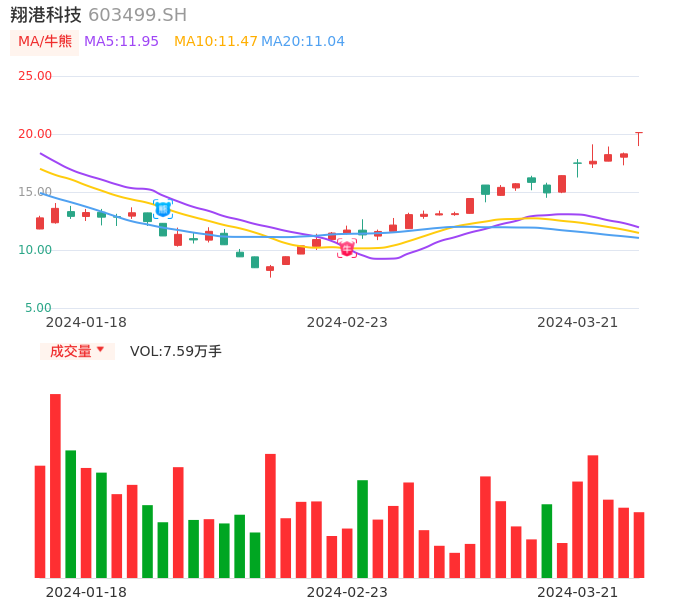Click 2024-02-23 date under price chart
Image resolution: width=686 pixels, height=606 pixels.
pyautogui.click(x=347, y=322)
